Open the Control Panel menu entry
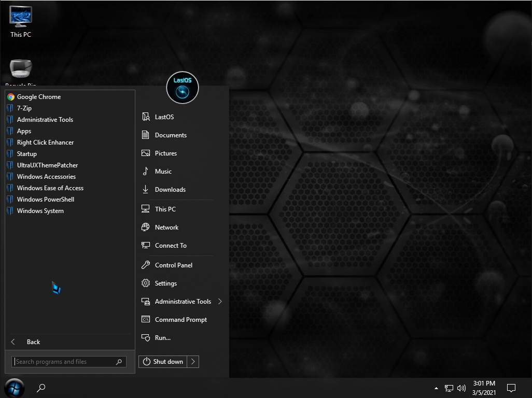532x398 pixels. [182, 265]
